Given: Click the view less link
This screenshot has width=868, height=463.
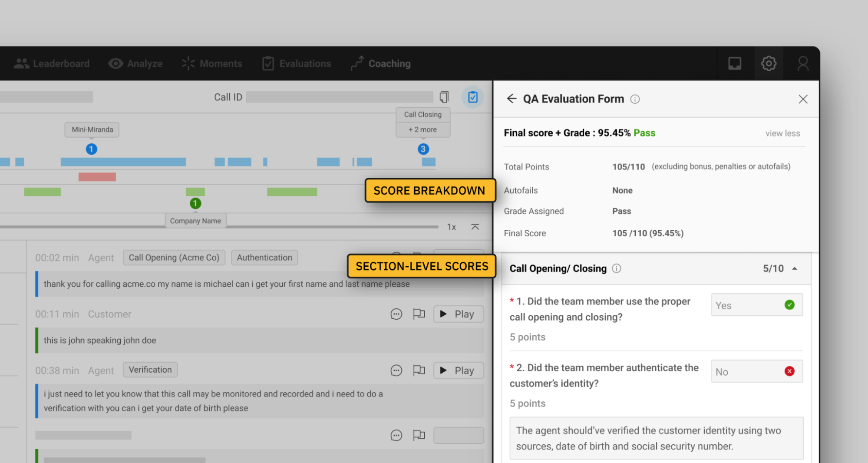Looking at the screenshot, I should [782, 133].
